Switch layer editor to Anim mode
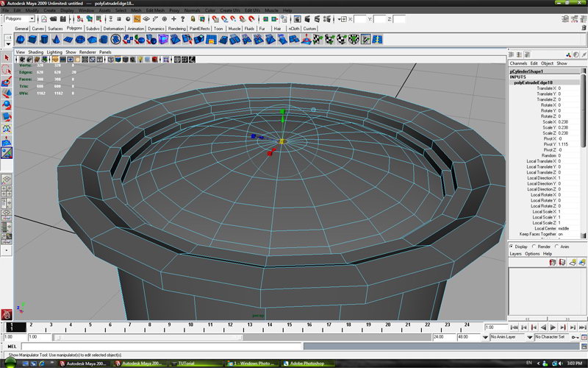Screen dimensions: 588x368 (558, 247)
